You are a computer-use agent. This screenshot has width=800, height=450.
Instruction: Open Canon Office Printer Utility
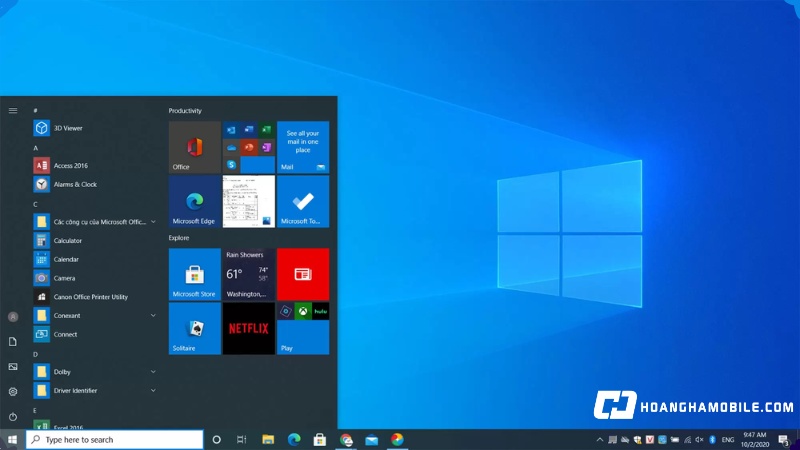click(x=94, y=297)
